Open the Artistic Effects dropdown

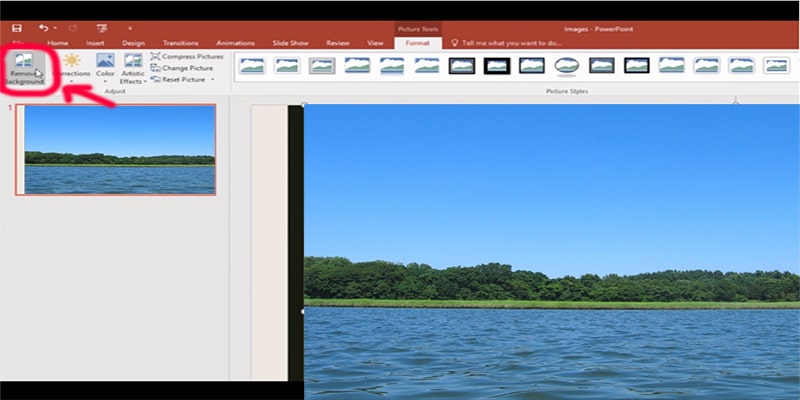tap(133, 68)
